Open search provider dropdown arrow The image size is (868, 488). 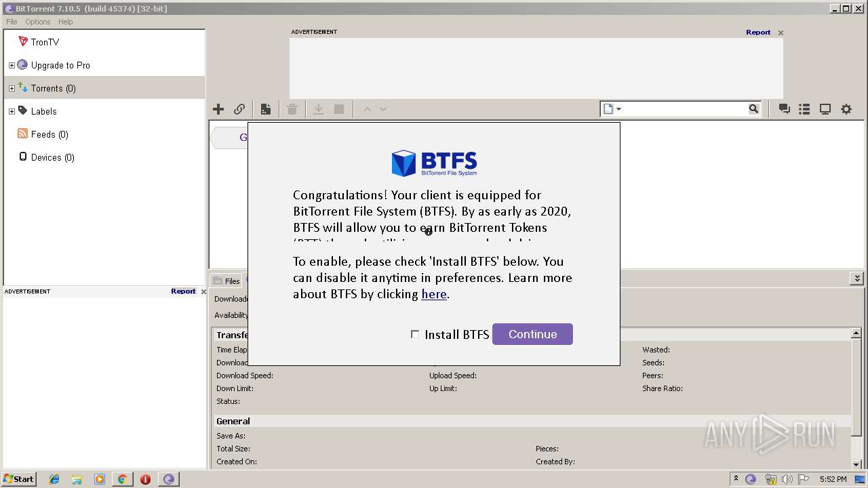click(x=618, y=109)
